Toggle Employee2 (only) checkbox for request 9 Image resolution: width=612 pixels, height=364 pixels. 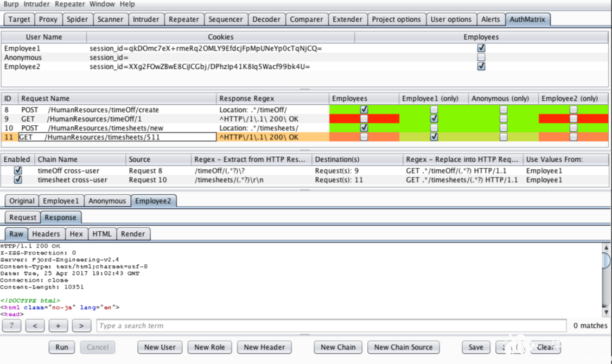click(x=573, y=118)
